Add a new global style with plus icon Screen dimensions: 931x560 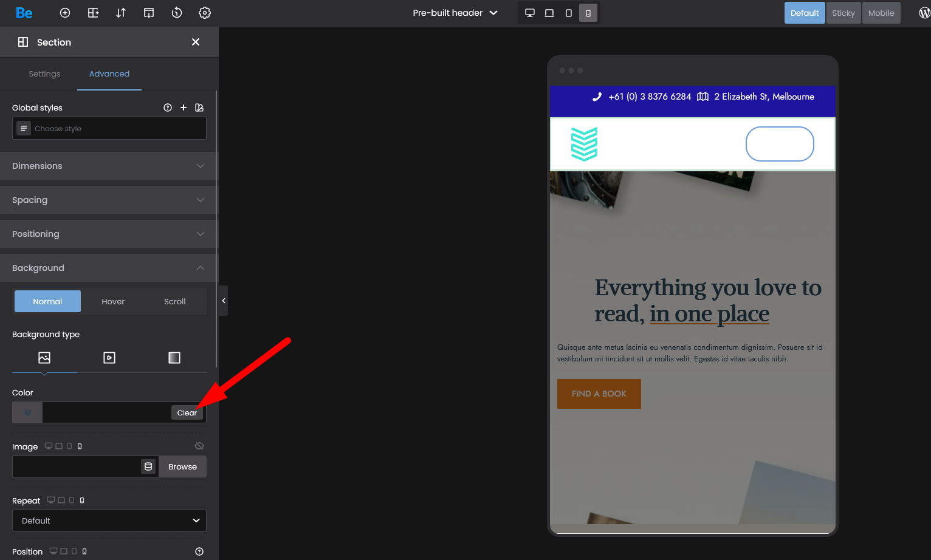click(184, 108)
